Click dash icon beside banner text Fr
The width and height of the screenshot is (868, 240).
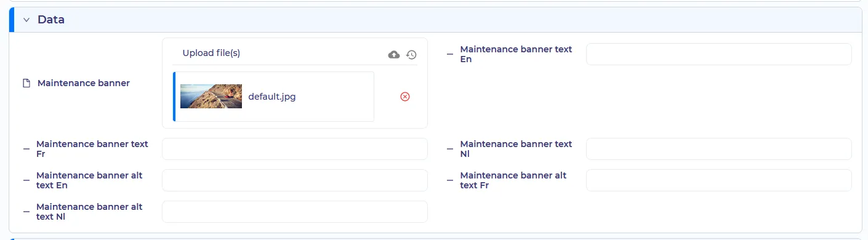(x=26, y=149)
